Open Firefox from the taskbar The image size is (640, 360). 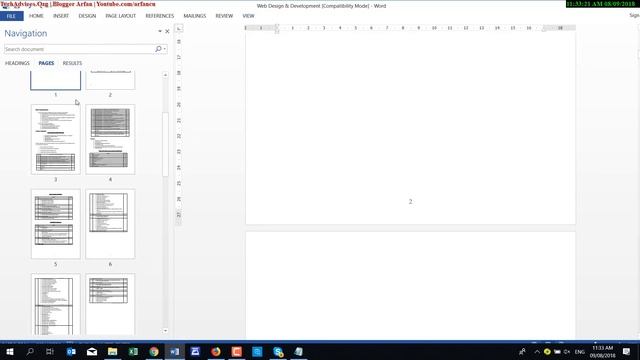(x=216, y=351)
